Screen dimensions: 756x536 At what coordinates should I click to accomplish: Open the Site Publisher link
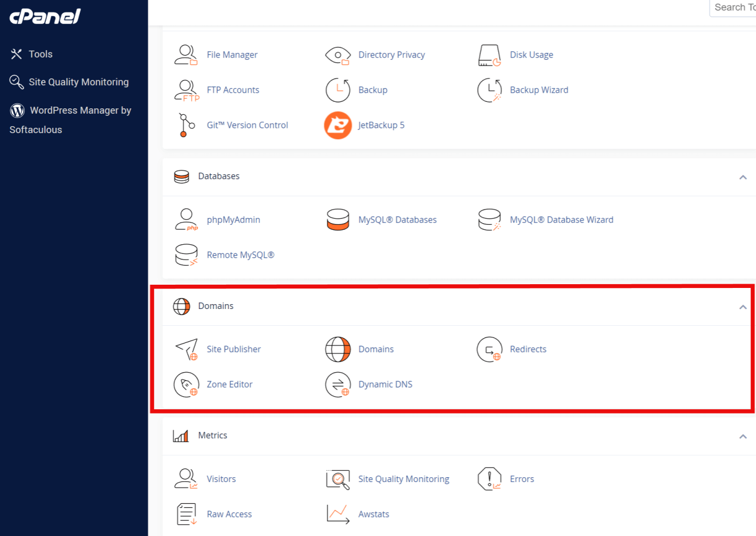point(233,349)
